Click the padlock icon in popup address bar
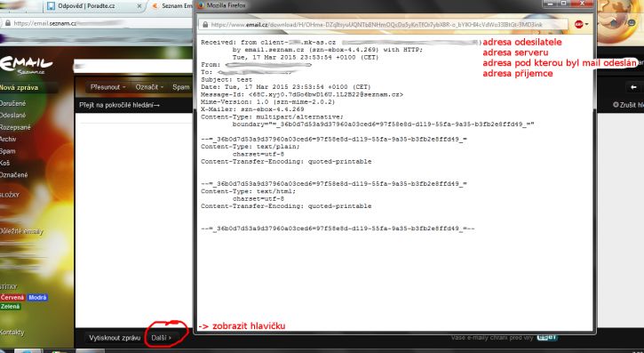The image size is (644, 353). click(205, 25)
